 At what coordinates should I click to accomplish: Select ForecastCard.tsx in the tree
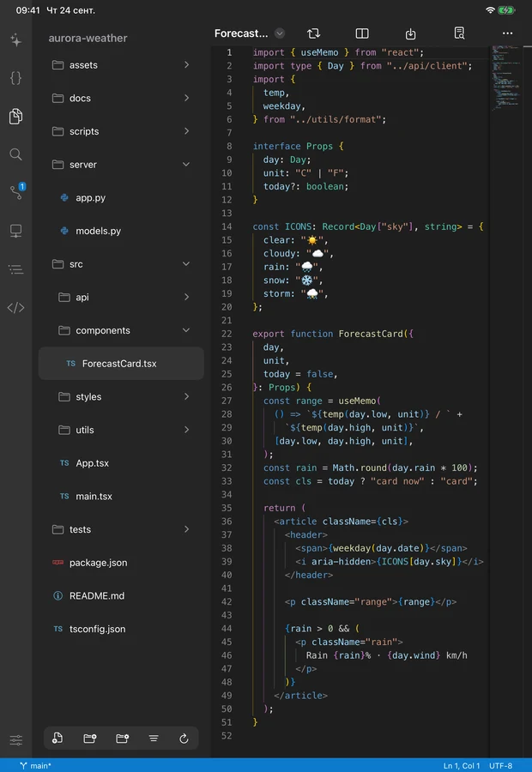pos(121,364)
